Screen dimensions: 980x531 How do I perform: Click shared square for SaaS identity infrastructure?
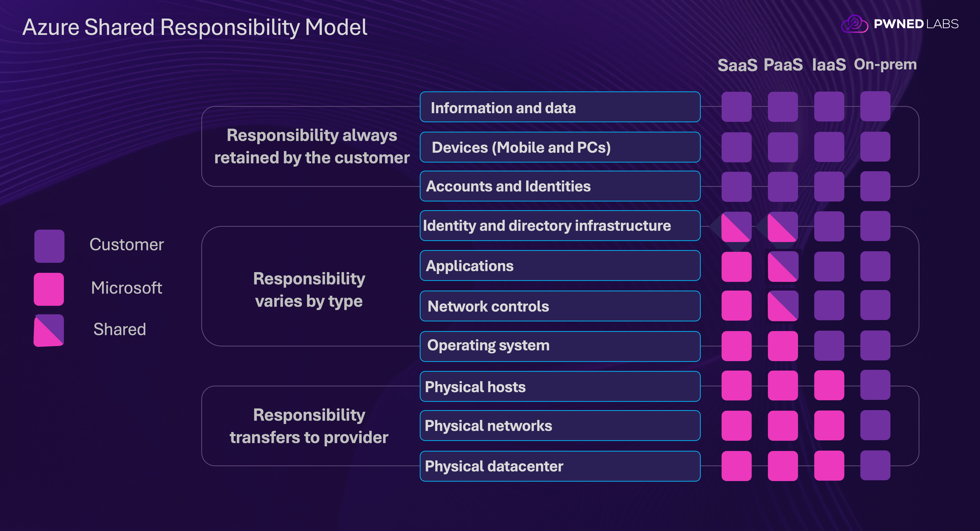point(736,227)
